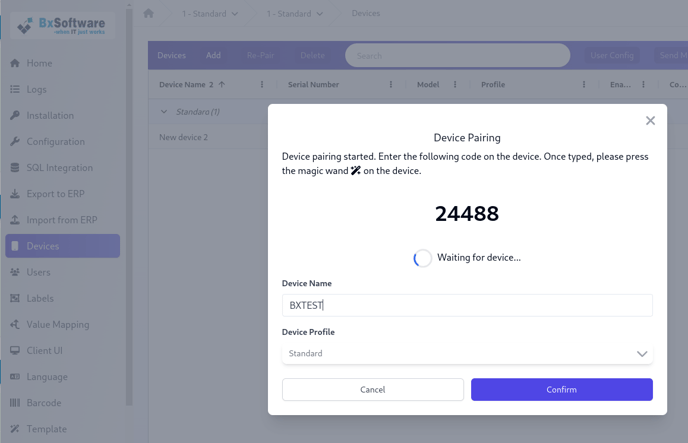Collapse the Standard (1) group row
The image size is (688, 443).
pyautogui.click(x=166, y=112)
